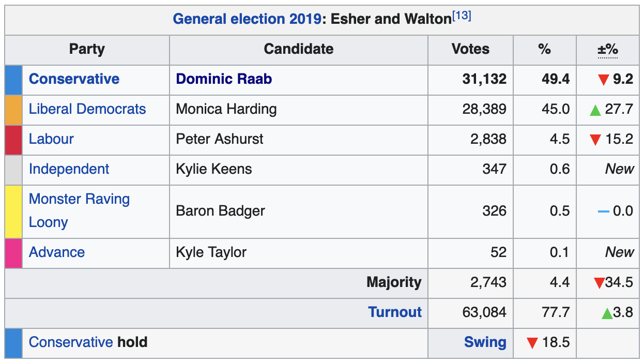Click the pink Advance party swatch

click(13, 253)
